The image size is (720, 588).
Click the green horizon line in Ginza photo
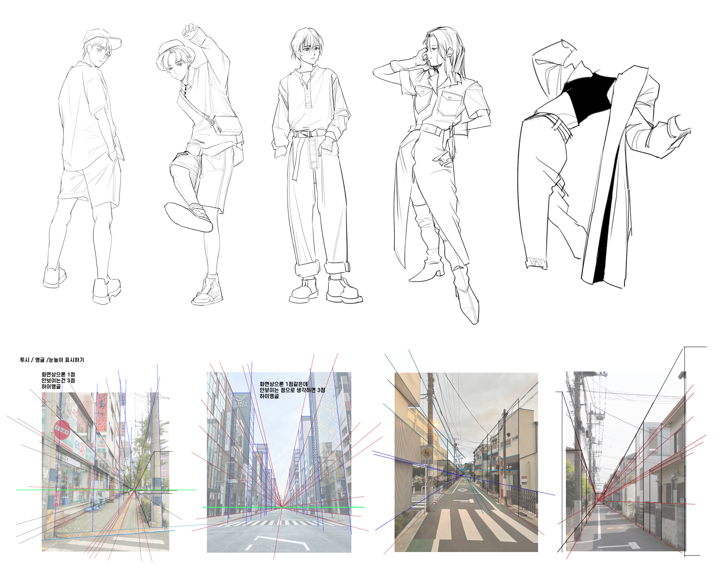pos(230,507)
